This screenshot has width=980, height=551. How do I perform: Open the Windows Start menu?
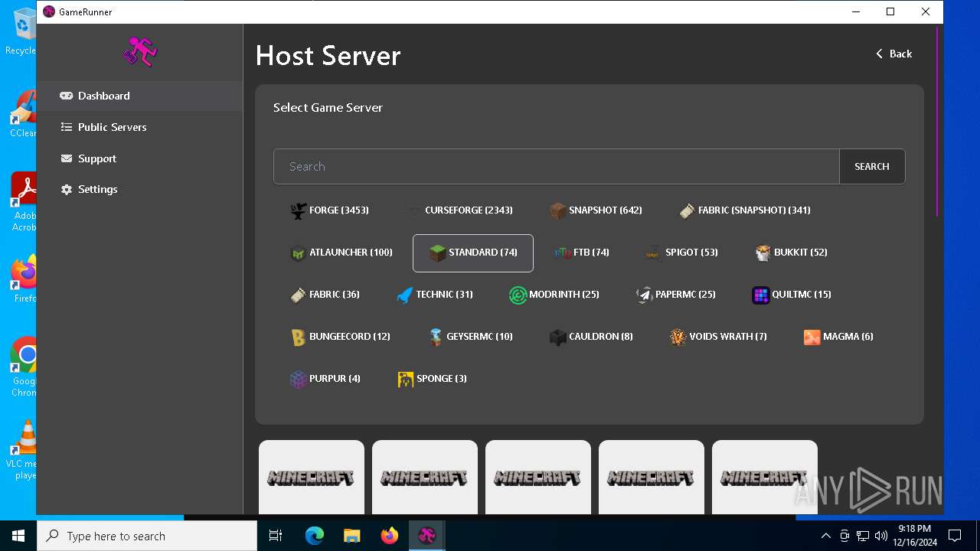[18, 536]
